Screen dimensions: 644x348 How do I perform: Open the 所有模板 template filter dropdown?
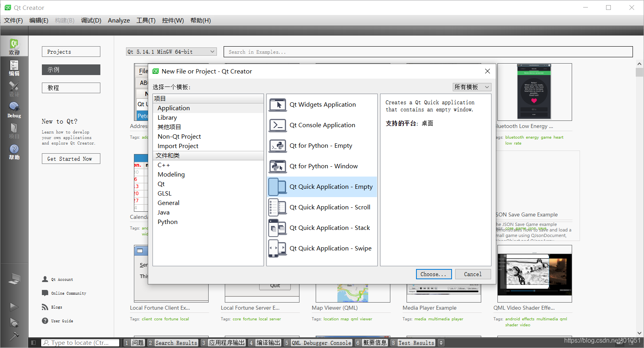tap(472, 87)
